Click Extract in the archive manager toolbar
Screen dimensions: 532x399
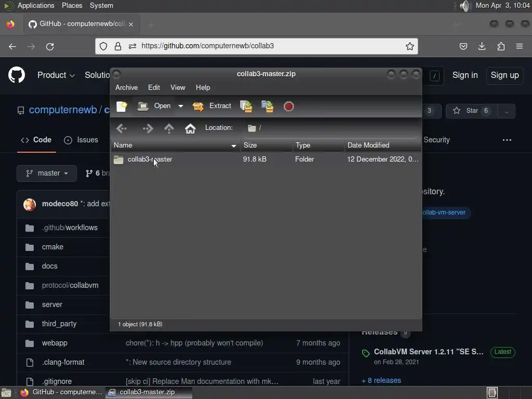click(x=212, y=106)
